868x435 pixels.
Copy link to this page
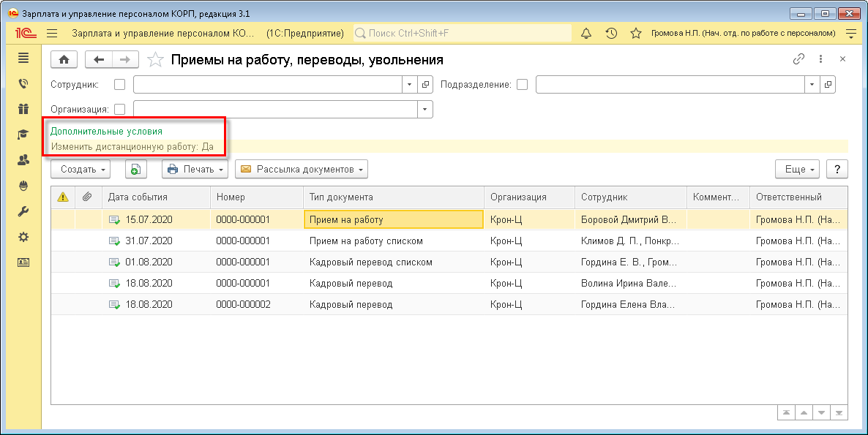tap(798, 60)
